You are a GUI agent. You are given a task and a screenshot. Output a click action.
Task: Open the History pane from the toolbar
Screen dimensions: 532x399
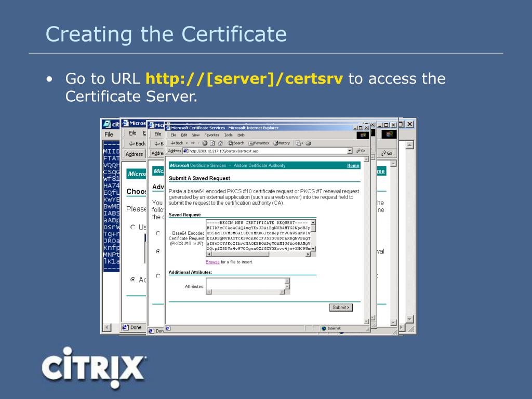[282, 143]
